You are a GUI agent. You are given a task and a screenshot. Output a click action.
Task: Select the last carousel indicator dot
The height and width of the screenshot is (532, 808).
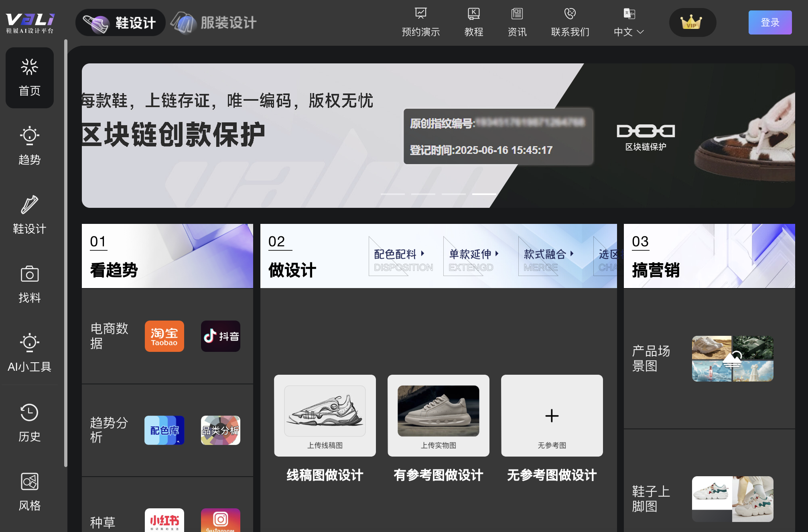point(483,193)
